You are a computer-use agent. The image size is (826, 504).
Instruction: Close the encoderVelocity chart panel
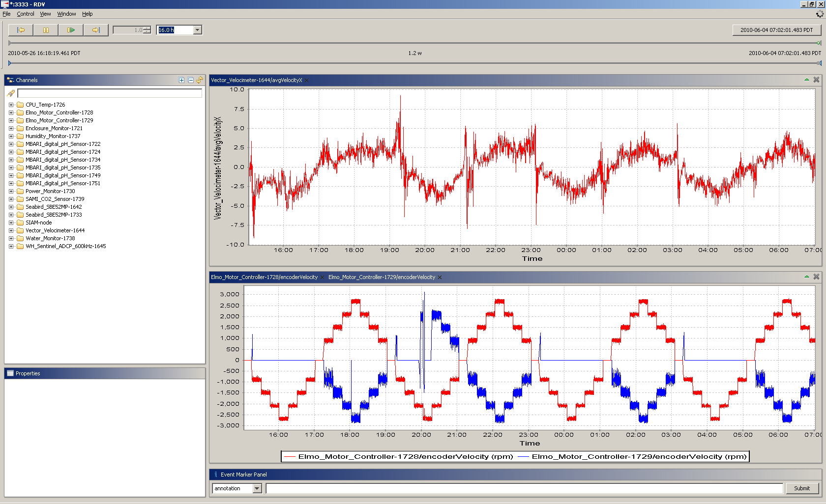click(816, 277)
